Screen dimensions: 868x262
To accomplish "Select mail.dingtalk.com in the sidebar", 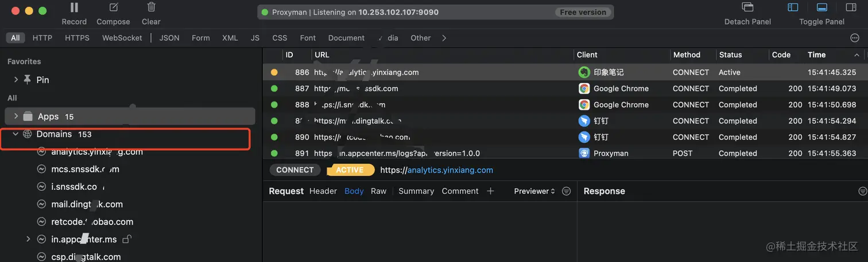I will [x=87, y=204].
